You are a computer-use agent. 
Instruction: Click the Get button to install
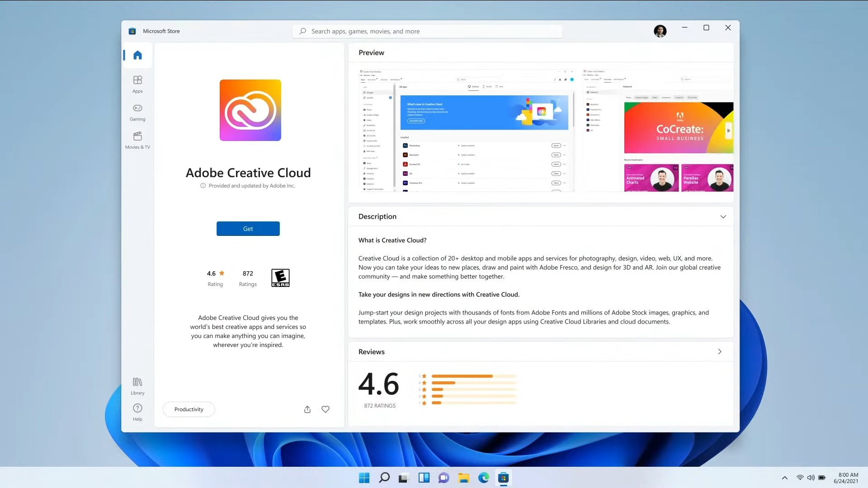[x=248, y=228]
